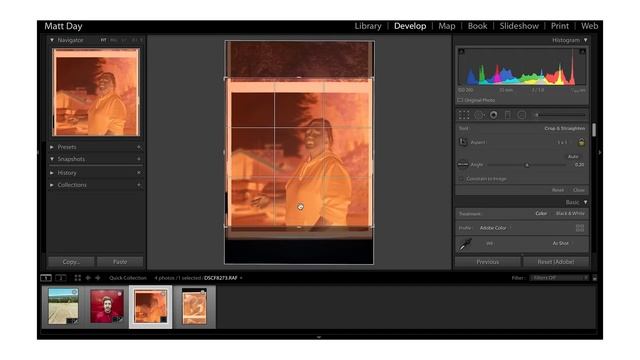Clear history with the X icon
This screenshot has width=640, height=360.
click(139, 173)
